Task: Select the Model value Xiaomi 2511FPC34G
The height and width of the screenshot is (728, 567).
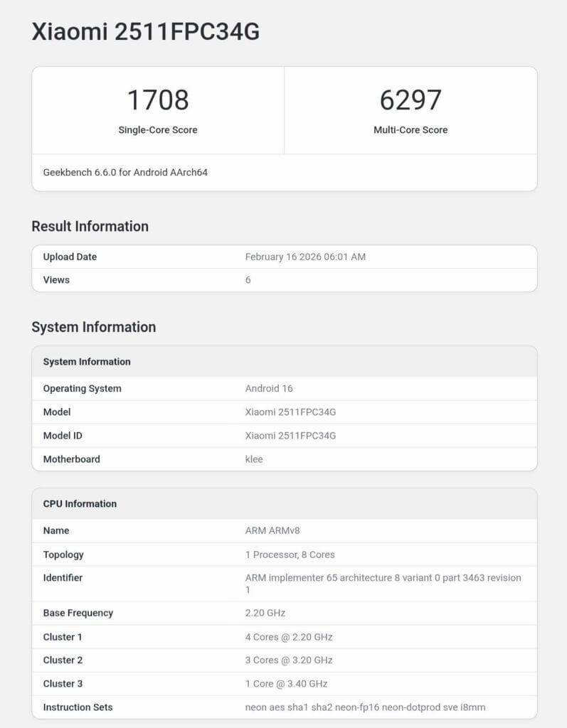Action: click(x=290, y=412)
